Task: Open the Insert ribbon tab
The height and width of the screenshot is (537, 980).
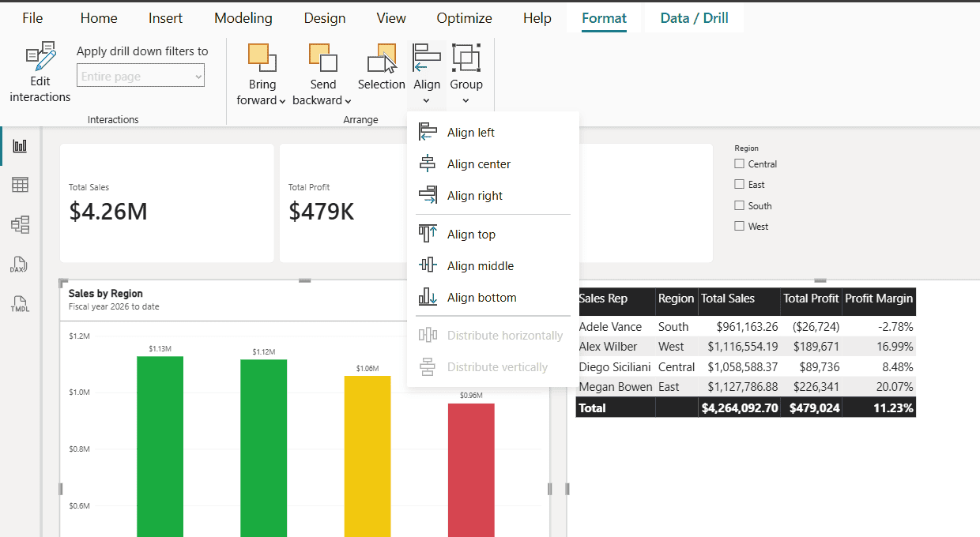Action: coord(165,17)
